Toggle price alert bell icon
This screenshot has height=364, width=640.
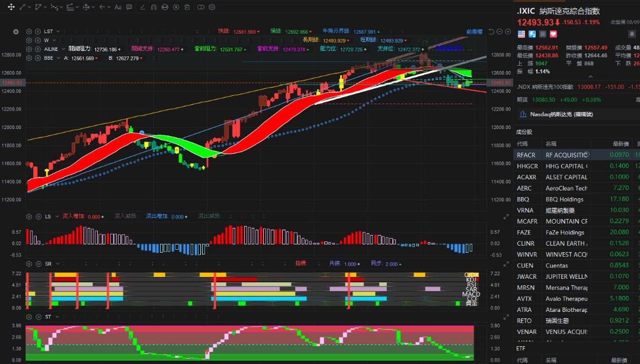(x=632, y=34)
